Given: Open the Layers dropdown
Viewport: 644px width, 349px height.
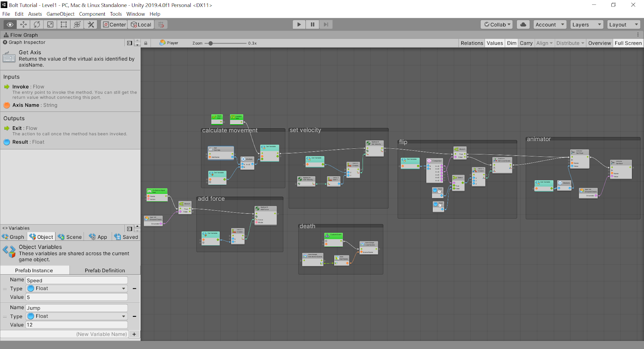Looking at the screenshot, I should coord(587,25).
